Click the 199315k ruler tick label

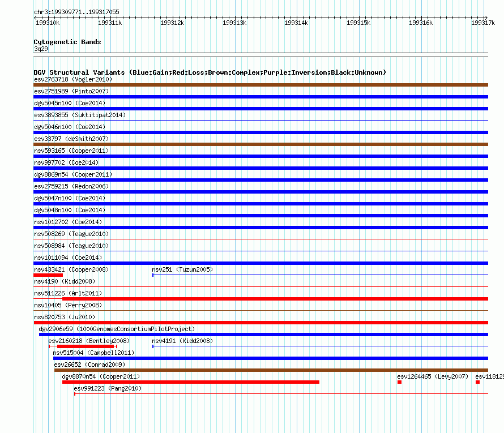358,23
